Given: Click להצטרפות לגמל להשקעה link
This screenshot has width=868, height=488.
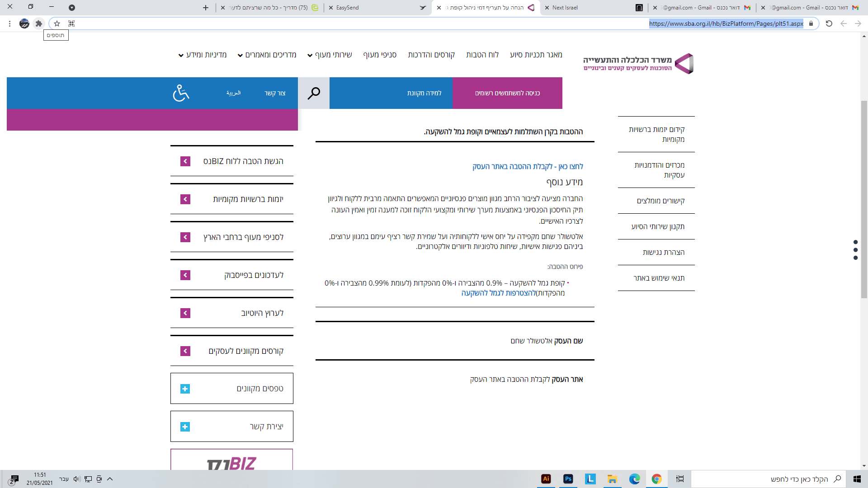Looking at the screenshot, I should (498, 293).
